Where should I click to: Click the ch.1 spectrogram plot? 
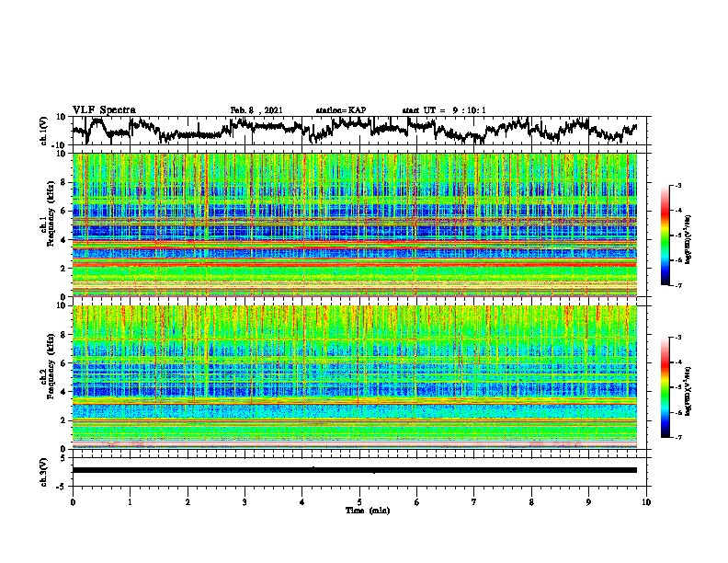pyautogui.click(x=355, y=224)
